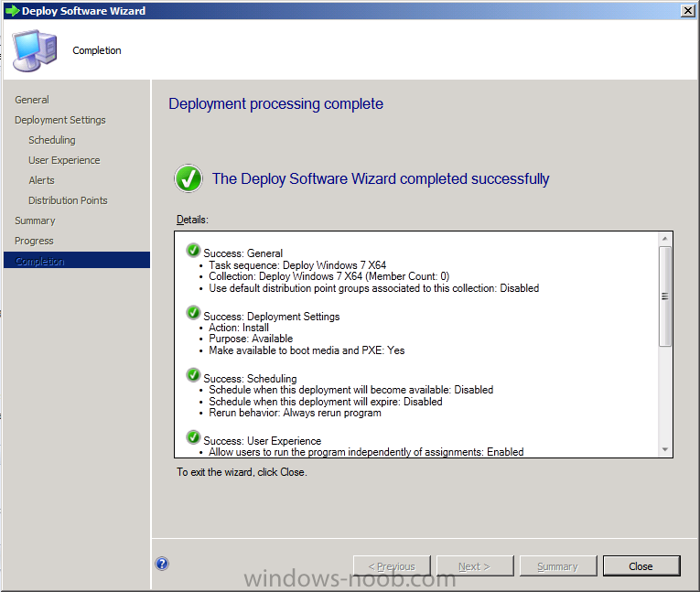Click the 'Collection: Deploy Windows 7 X64 (Member Count: 0)' line
Viewport: 700px width, 592px height.
pos(329,276)
